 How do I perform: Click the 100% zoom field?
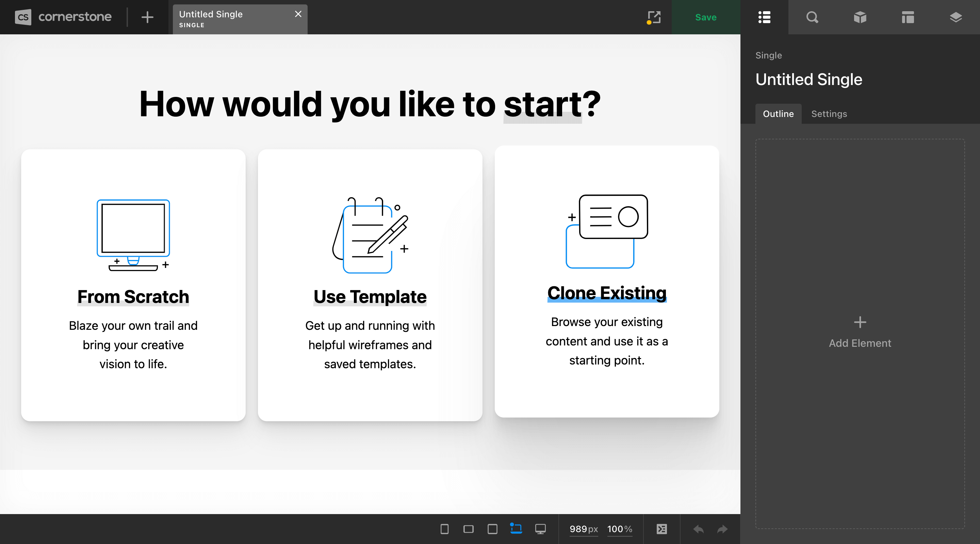tap(619, 529)
